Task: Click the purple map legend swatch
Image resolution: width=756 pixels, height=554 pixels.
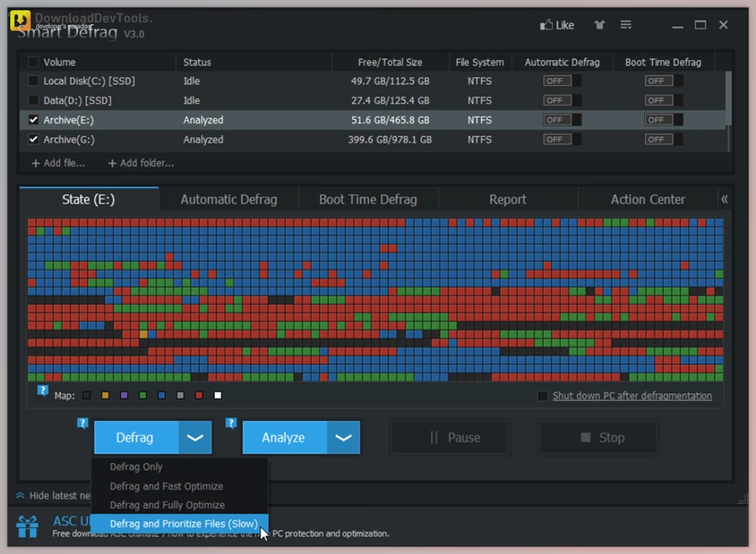Action: click(x=124, y=395)
